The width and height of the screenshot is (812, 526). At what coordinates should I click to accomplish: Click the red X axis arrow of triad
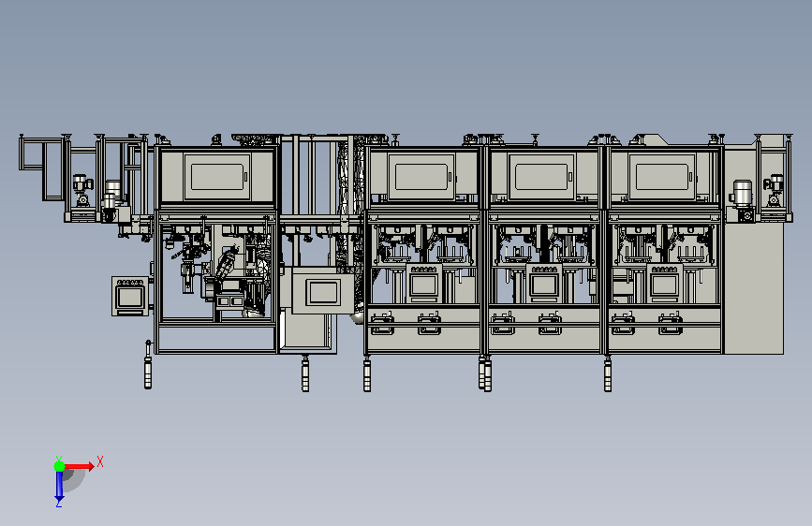79,466
